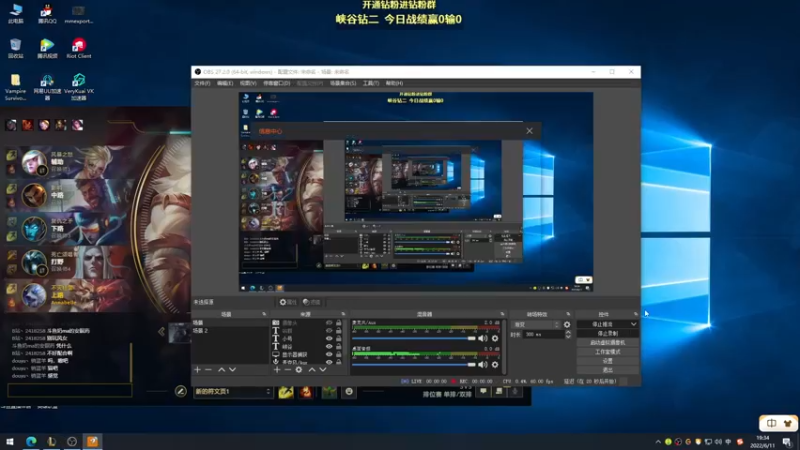Toggle visibility of the 显示器捕获 source
Viewport: 800px width, 450px height.
coord(329,354)
